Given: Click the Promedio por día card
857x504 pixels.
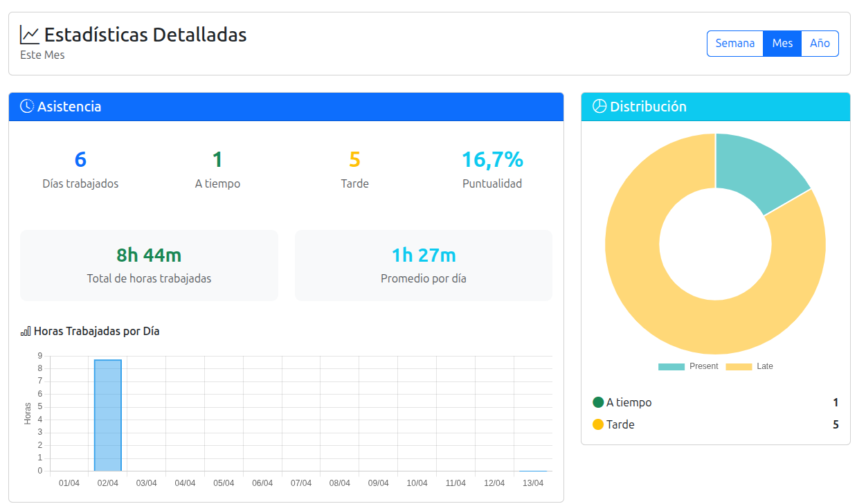Looking at the screenshot, I should [424, 265].
